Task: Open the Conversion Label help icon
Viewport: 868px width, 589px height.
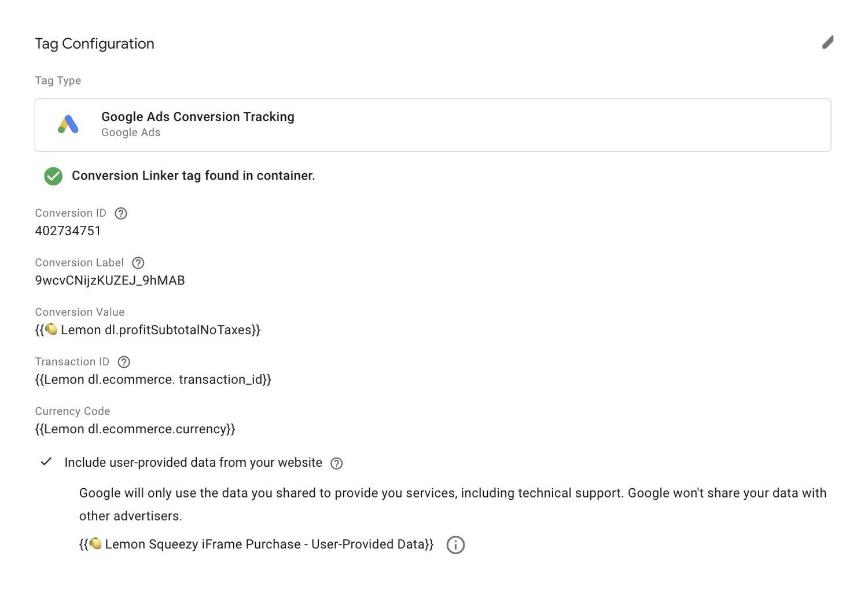Action: coord(138,263)
